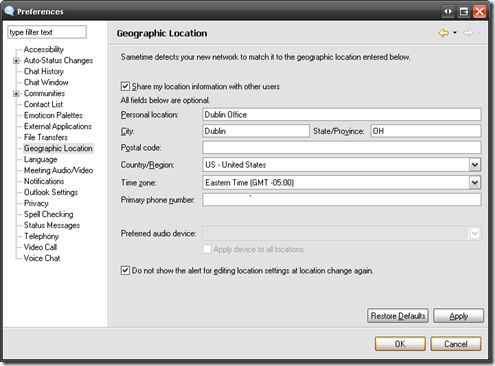Viewport: 495px width, 366px height.
Task: Open Contact List preferences
Action: pyautogui.click(x=43, y=104)
